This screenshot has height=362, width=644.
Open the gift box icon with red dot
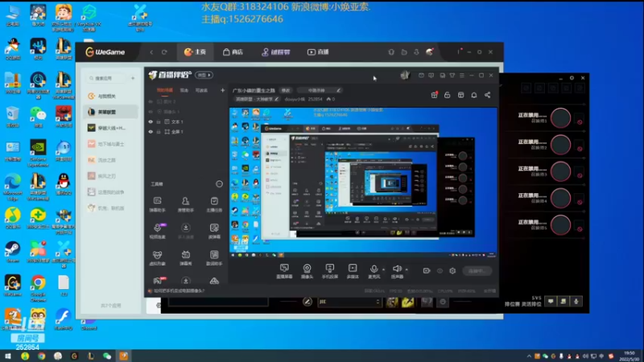click(434, 95)
